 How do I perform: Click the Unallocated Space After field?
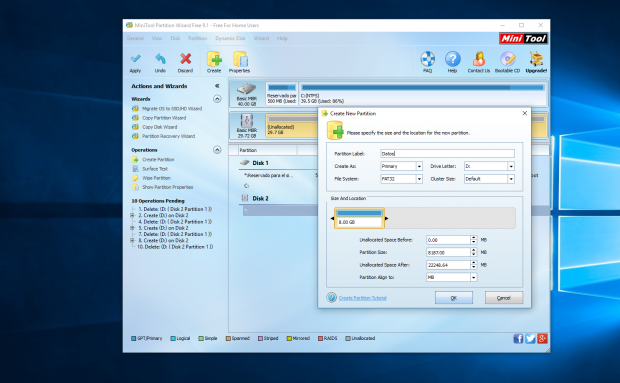click(x=448, y=265)
